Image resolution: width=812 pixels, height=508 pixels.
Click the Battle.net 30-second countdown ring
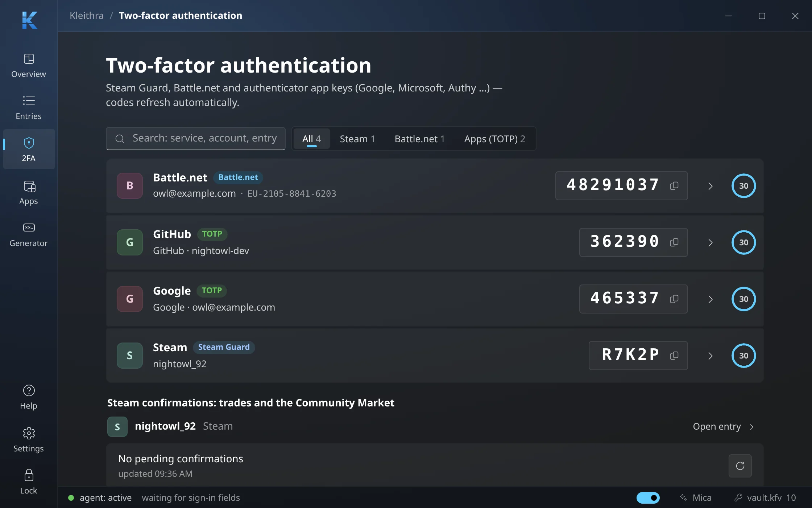[743, 186]
